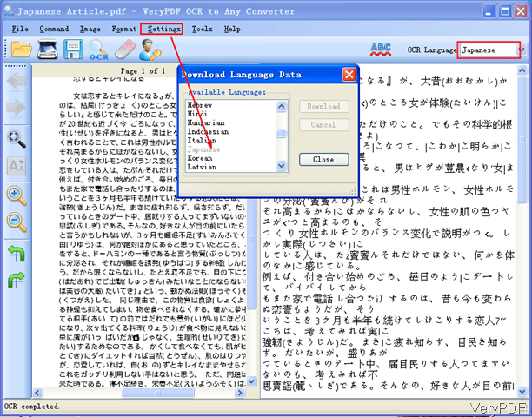Viewport: 532px width, 417px height.
Task: Click right arrow of image horizontal scrollbar
Action: 240,393
